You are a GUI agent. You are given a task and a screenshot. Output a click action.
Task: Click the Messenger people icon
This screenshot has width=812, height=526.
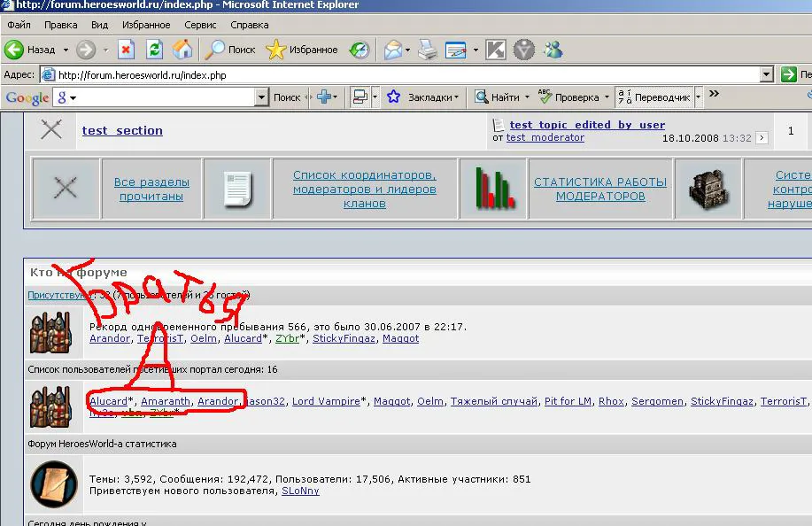(x=553, y=50)
